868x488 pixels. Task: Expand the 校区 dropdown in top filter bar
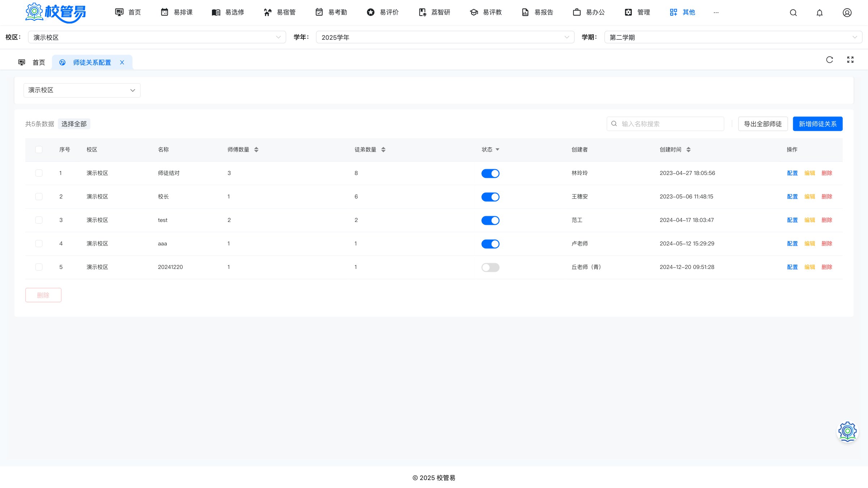tap(157, 37)
